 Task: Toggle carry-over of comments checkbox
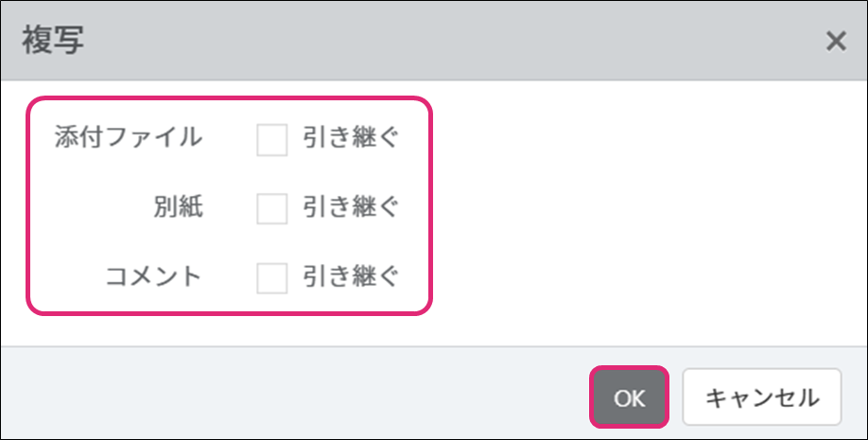point(272,277)
